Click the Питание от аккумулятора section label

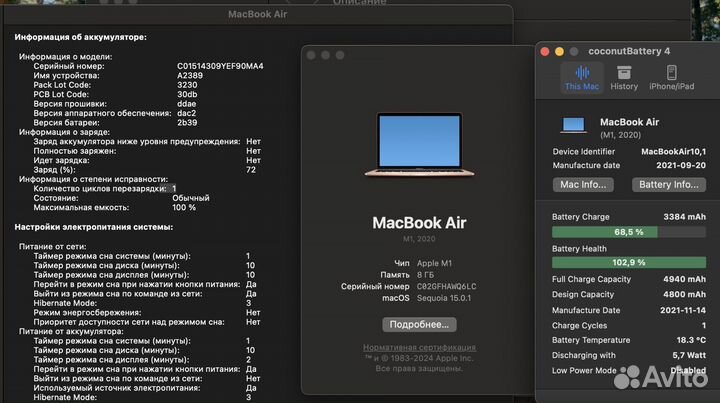pos(71,331)
